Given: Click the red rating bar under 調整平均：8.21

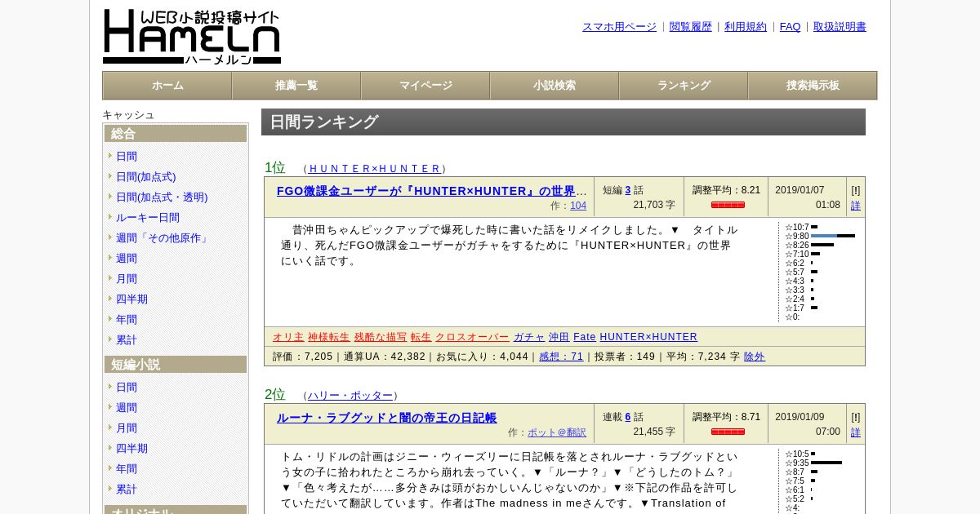Looking at the screenshot, I should pyautogui.click(x=728, y=205).
